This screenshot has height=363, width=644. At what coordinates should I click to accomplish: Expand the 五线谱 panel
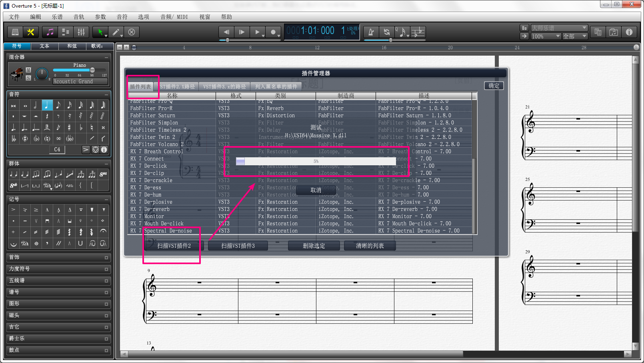(58, 281)
